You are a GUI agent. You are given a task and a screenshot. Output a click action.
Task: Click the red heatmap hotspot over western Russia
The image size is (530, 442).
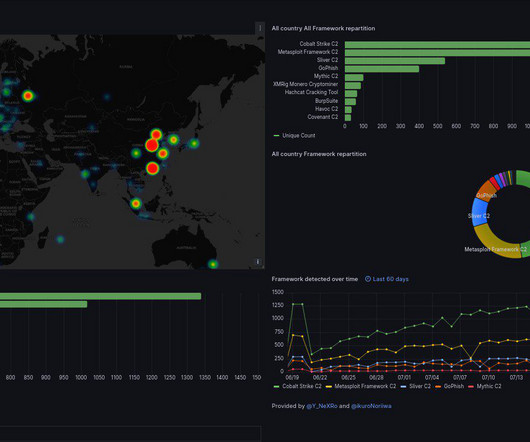[x=28, y=96]
